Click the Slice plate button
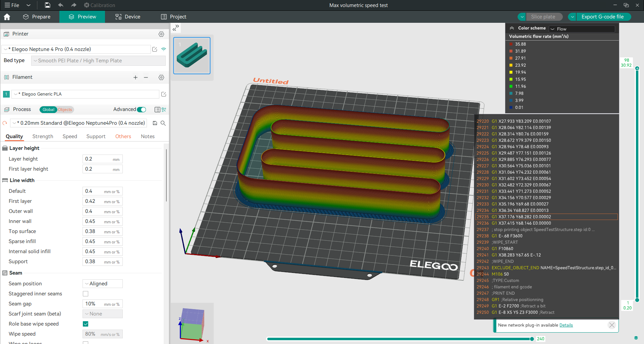 pyautogui.click(x=544, y=17)
